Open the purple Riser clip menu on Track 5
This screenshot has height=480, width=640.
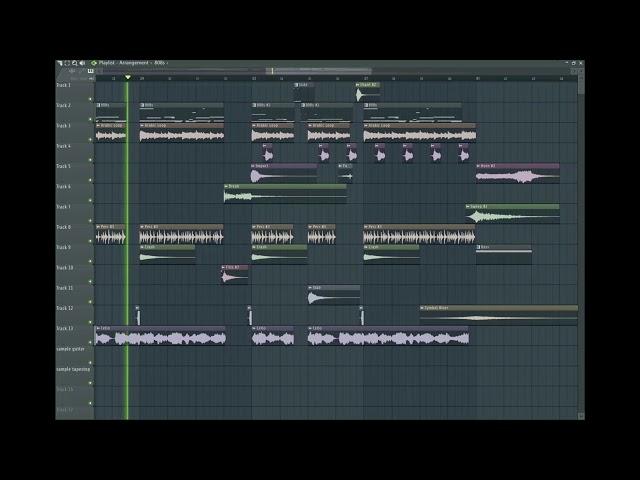[478, 166]
